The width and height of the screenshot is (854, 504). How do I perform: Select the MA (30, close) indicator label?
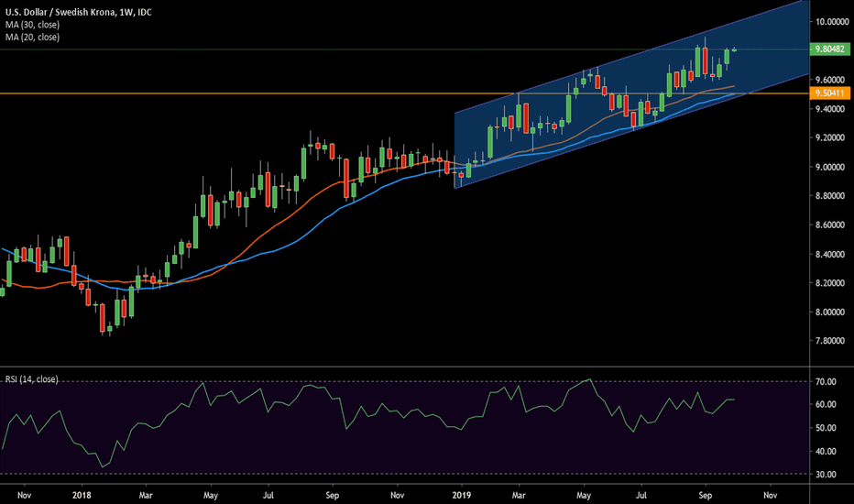click(x=33, y=25)
